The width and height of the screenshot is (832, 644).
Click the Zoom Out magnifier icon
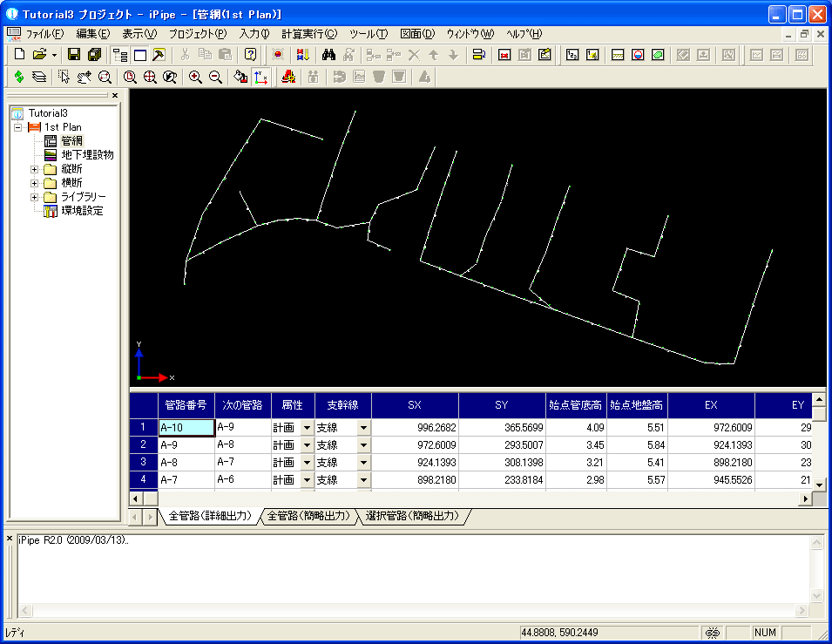click(x=215, y=77)
